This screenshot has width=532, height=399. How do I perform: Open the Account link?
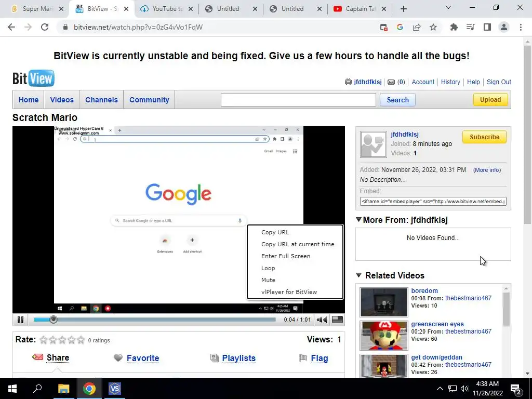[x=423, y=82]
